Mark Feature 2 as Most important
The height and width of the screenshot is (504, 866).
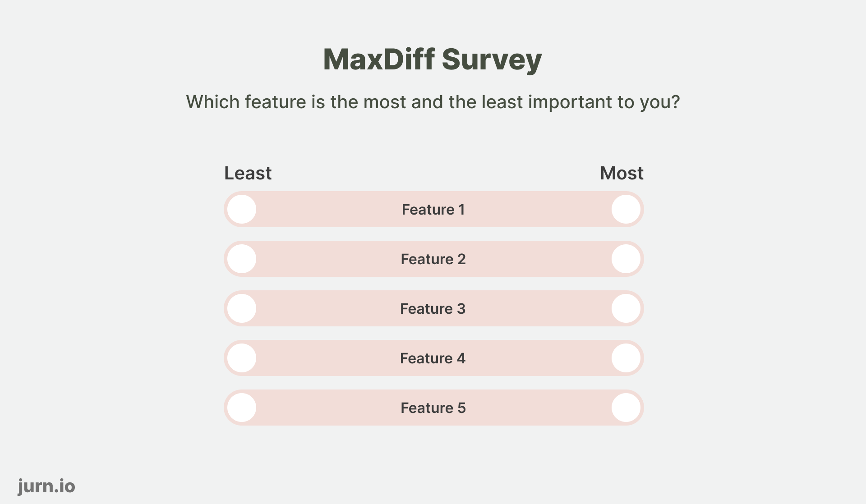tap(626, 258)
